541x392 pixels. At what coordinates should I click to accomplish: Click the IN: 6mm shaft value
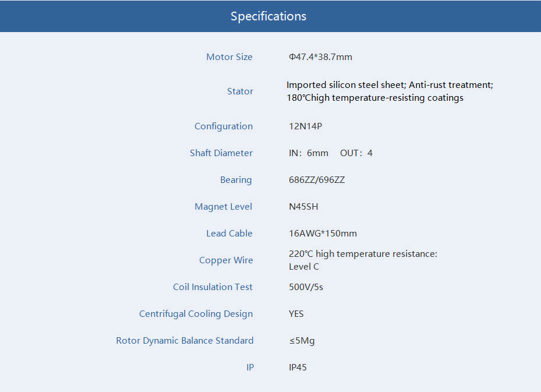(x=309, y=153)
